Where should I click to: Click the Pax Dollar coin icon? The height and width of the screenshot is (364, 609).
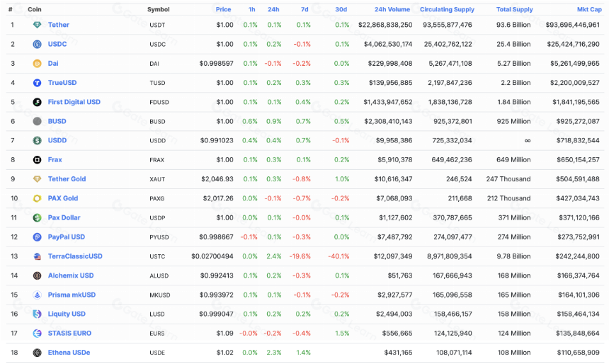pyautogui.click(x=37, y=217)
